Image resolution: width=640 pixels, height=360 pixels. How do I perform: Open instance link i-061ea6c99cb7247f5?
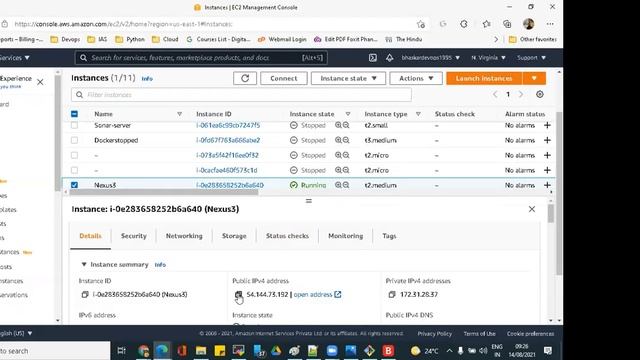pyautogui.click(x=228, y=125)
